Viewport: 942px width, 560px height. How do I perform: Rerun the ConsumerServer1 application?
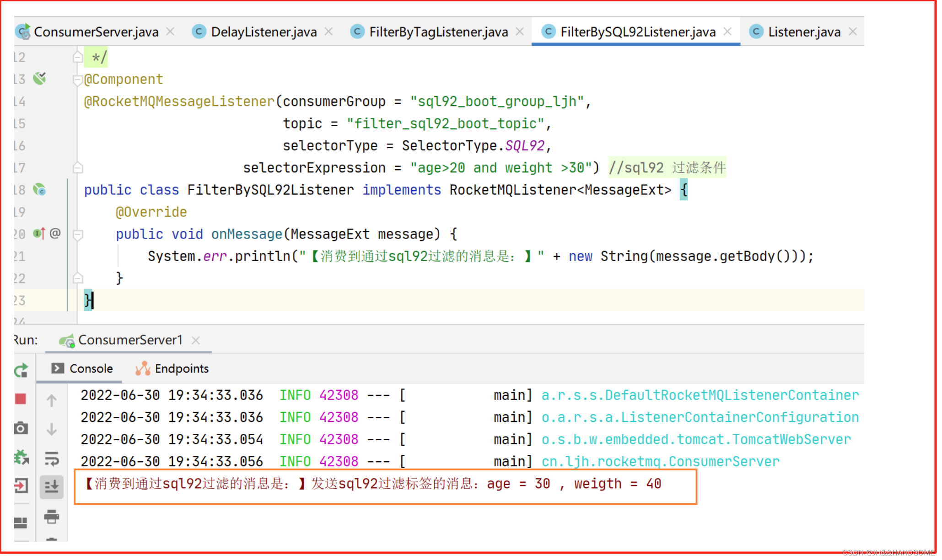click(21, 370)
